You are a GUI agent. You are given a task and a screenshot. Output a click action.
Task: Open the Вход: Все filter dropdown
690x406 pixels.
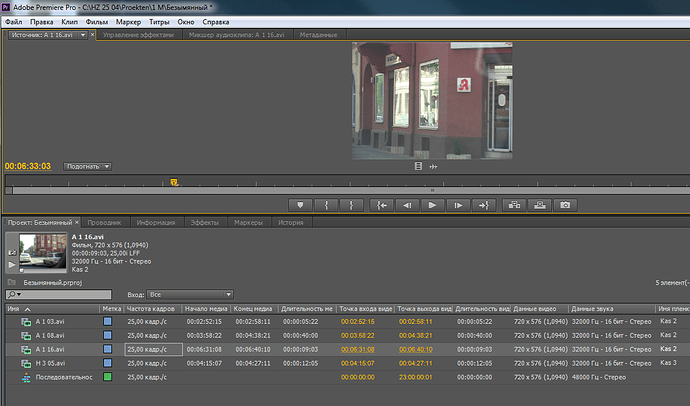coord(190,294)
